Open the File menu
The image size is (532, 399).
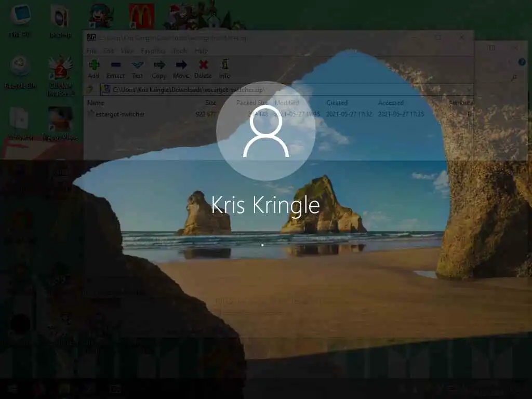click(x=91, y=51)
